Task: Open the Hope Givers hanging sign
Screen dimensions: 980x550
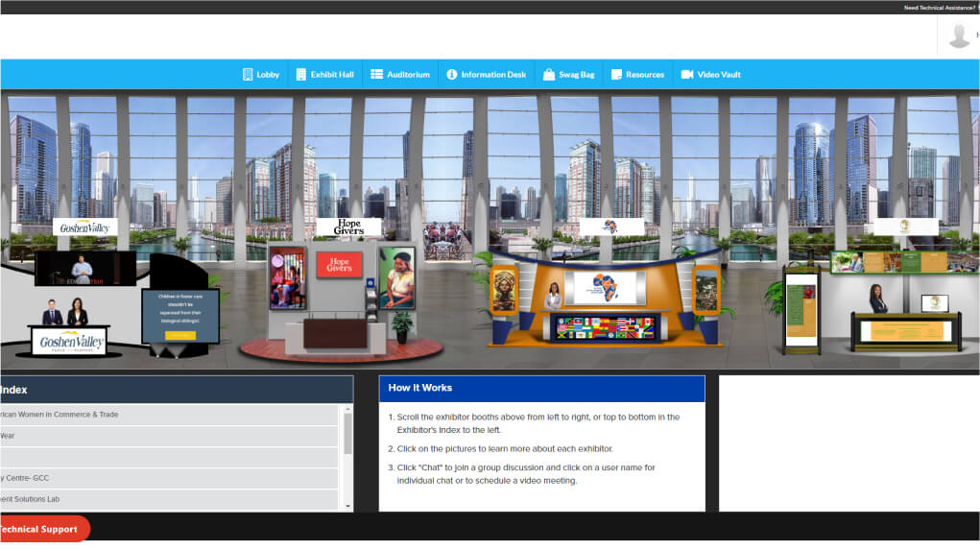Action: (348, 227)
